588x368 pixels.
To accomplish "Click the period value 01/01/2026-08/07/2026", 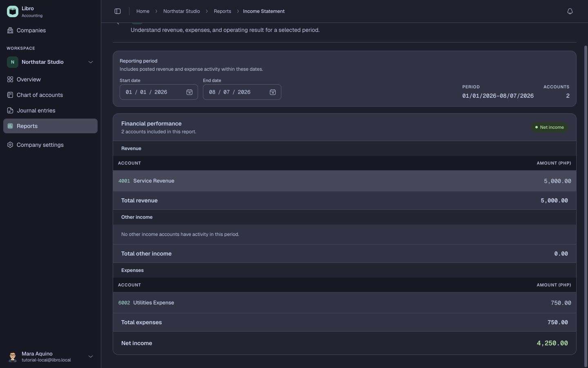I will point(498,96).
